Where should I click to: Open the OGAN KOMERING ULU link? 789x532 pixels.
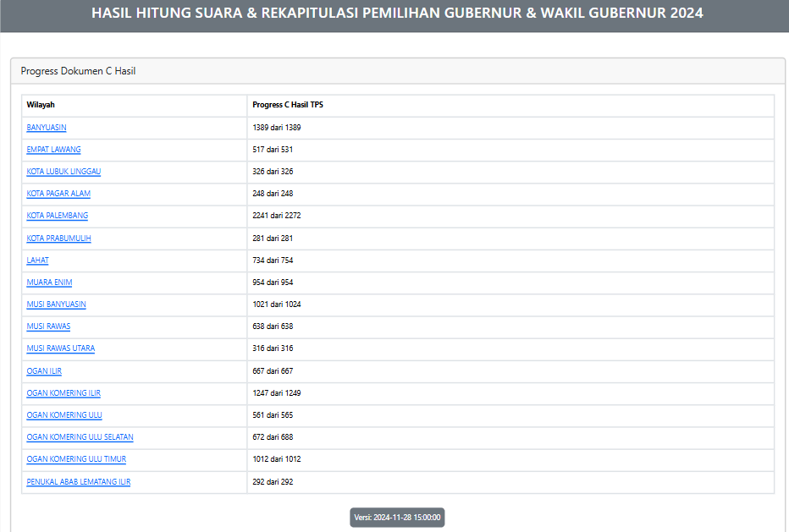click(x=63, y=414)
